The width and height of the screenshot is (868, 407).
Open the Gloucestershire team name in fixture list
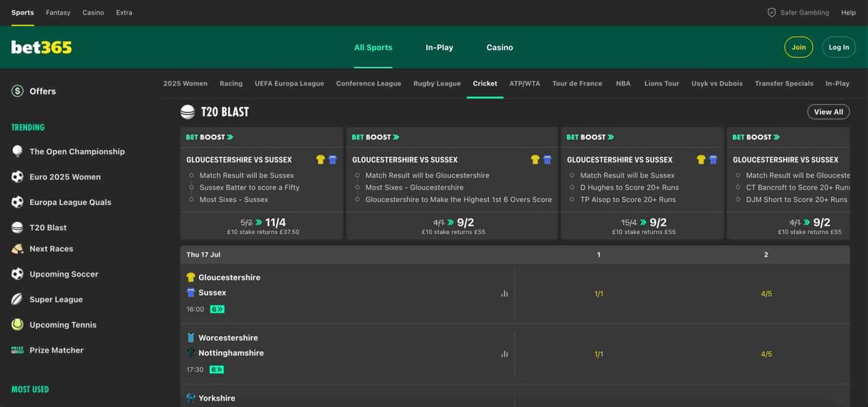(229, 277)
